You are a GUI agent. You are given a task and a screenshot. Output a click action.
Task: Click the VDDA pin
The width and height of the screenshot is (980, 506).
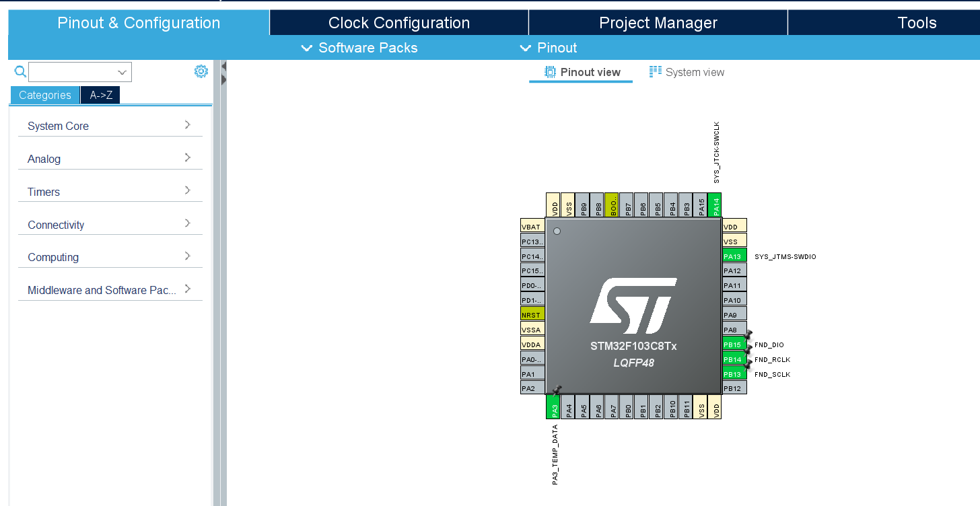(533, 345)
